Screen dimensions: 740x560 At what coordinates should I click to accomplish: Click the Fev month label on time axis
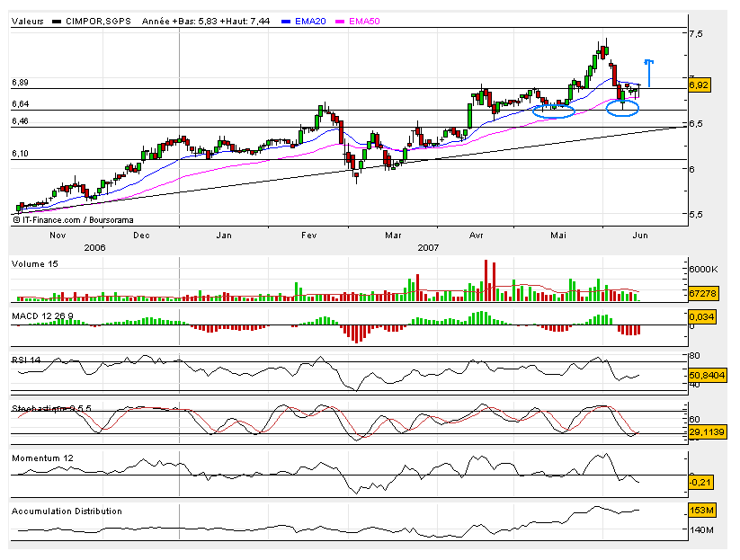point(308,235)
